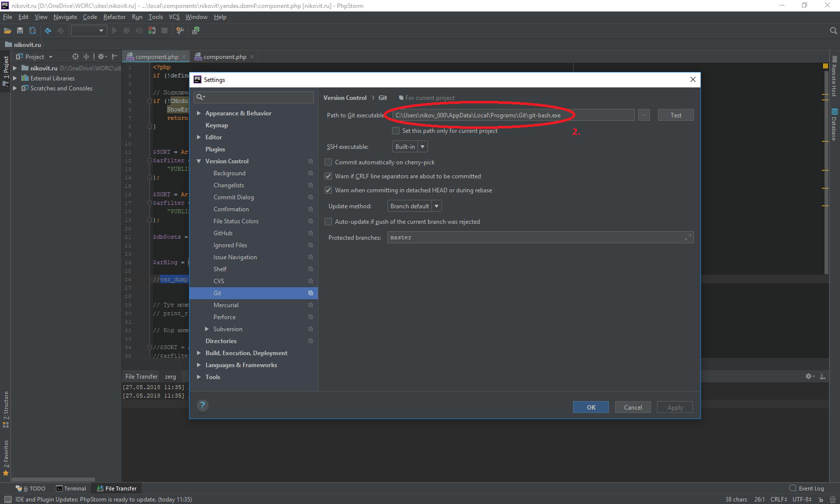Expand the Subversion settings node
Image resolution: width=840 pixels, height=504 pixels.
click(207, 329)
